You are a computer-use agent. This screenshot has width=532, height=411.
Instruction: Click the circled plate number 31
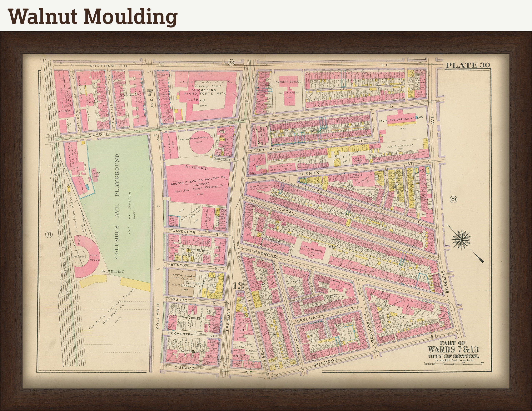49,235
